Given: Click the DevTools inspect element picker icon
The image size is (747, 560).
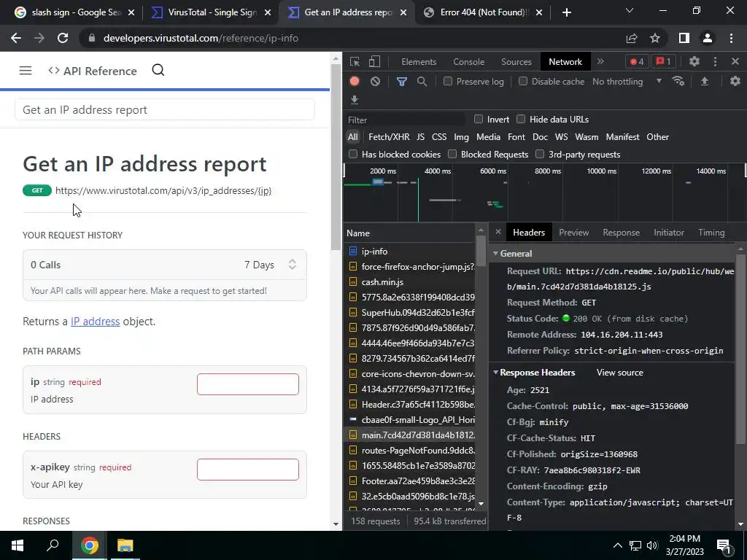Looking at the screenshot, I should click(355, 61).
